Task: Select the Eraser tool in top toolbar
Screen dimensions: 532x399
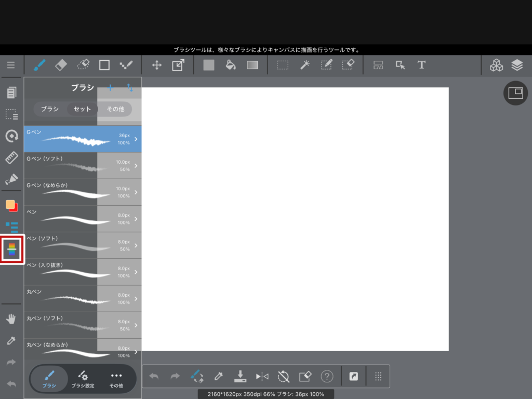Action: tap(61, 65)
